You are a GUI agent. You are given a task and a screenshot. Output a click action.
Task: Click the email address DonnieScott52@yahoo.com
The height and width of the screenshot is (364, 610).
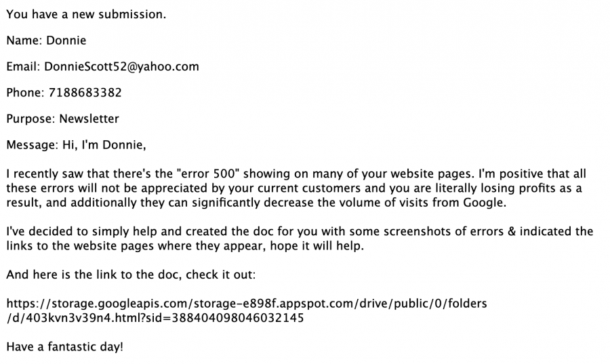[121, 66]
